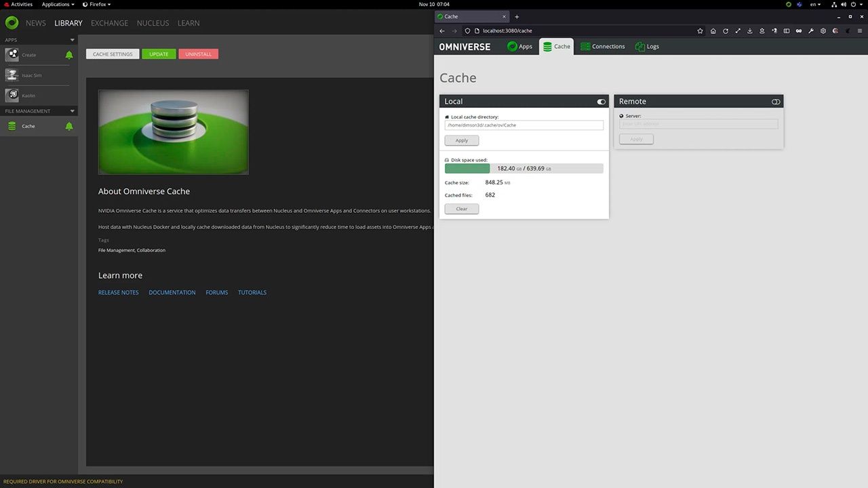Screen dimensions: 868x488
Task: Click the Local cache directory input field
Action: coord(524,125)
